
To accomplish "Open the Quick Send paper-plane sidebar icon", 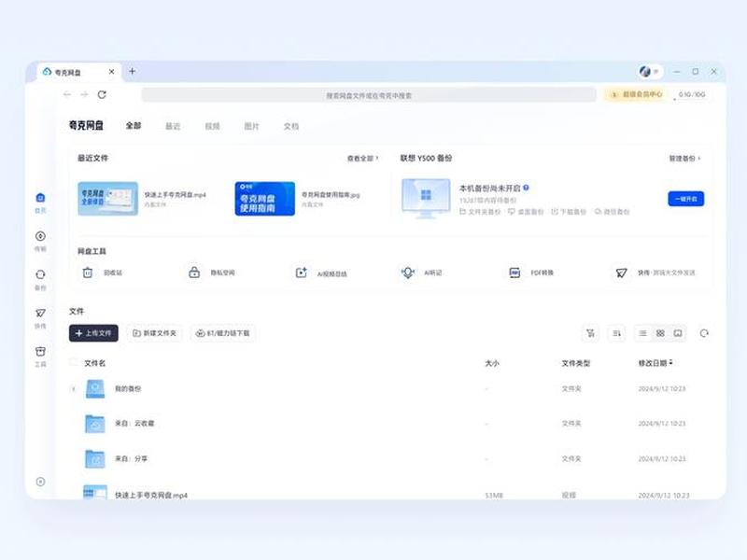I will coord(40,313).
